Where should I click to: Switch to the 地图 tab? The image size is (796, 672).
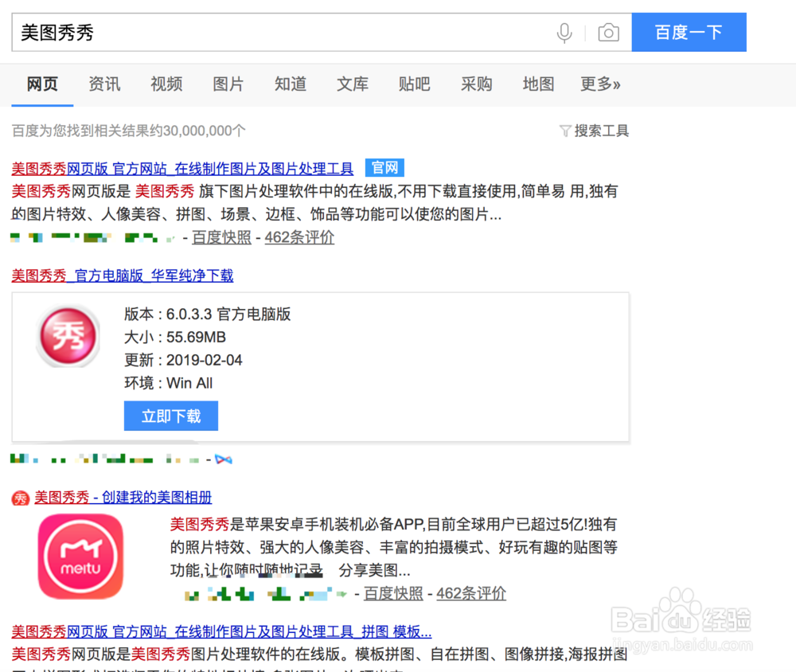pos(538,84)
